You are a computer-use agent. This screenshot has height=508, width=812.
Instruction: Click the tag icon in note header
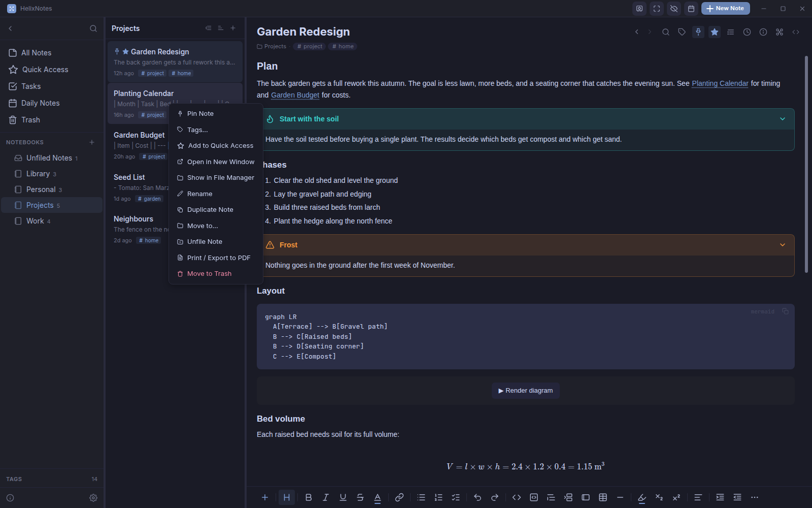point(682,32)
